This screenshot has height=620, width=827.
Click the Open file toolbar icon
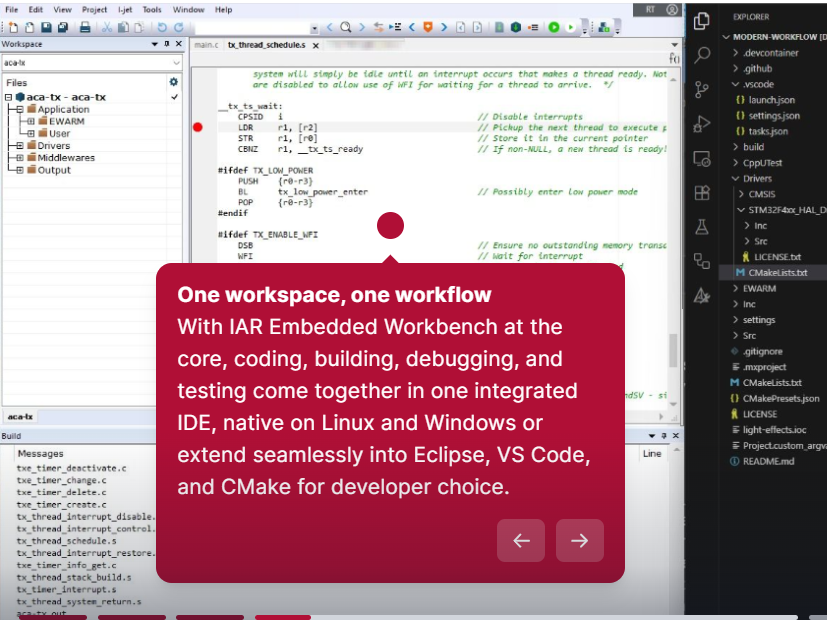pyautogui.click(x=30, y=27)
